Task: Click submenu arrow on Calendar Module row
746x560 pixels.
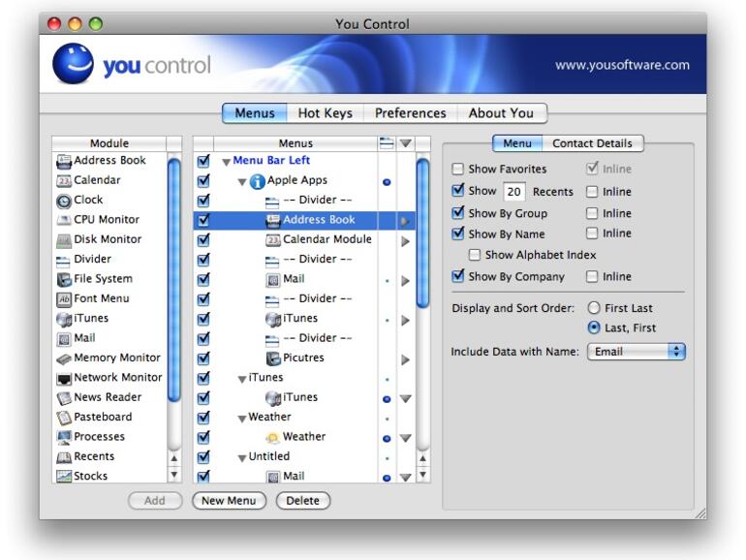Action: pyautogui.click(x=405, y=241)
